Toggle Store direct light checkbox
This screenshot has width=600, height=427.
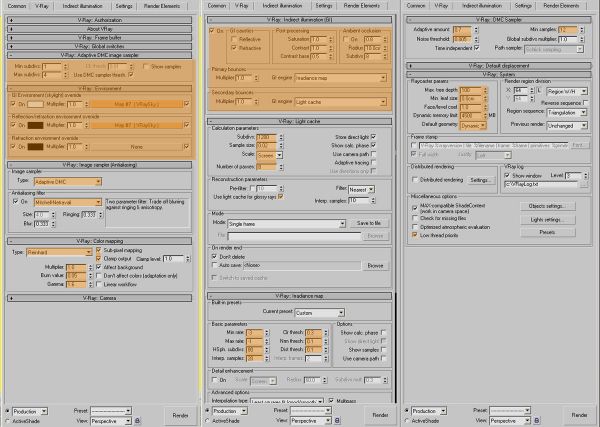click(x=373, y=137)
